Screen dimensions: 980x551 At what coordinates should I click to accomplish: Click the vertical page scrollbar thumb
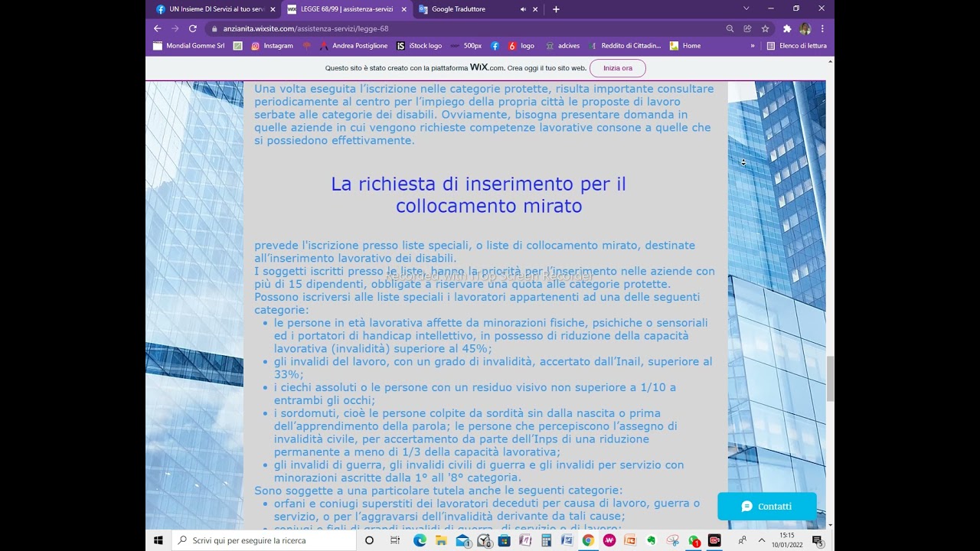coord(831,378)
